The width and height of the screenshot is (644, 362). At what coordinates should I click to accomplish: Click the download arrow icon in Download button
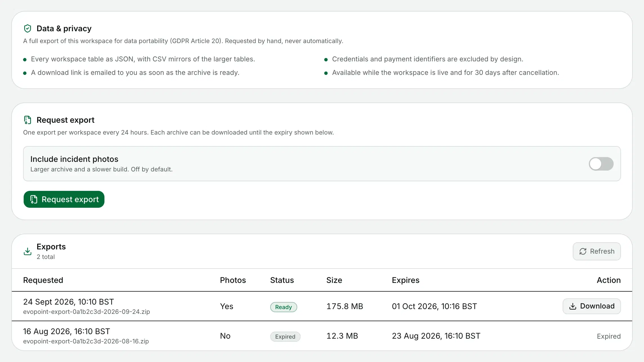coord(573,306)
